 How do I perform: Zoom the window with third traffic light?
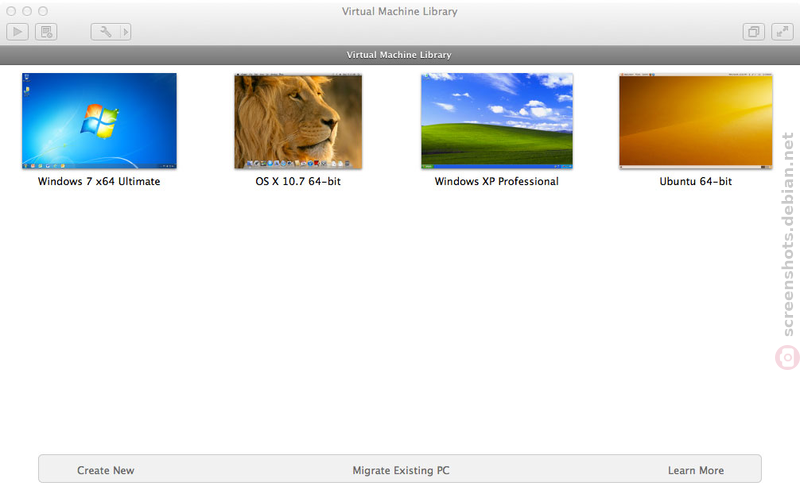(43, 11)
